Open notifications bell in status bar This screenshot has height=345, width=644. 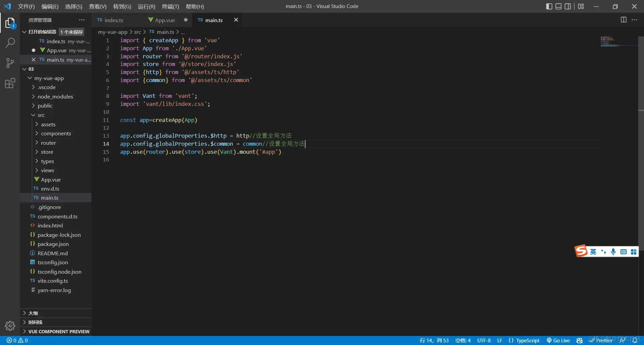[x=635, y=340]
